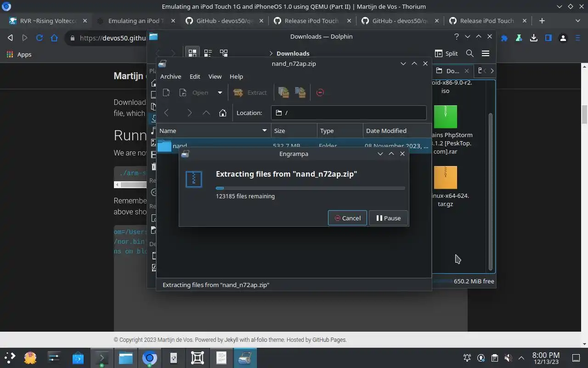Close the Do... tab in Dolphin

(x=467, y=71)
